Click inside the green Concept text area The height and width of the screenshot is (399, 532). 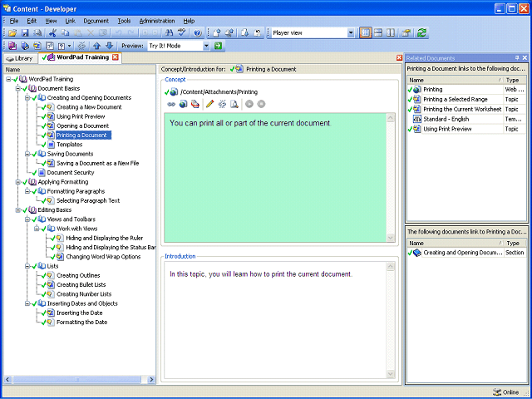coord(275,177)
